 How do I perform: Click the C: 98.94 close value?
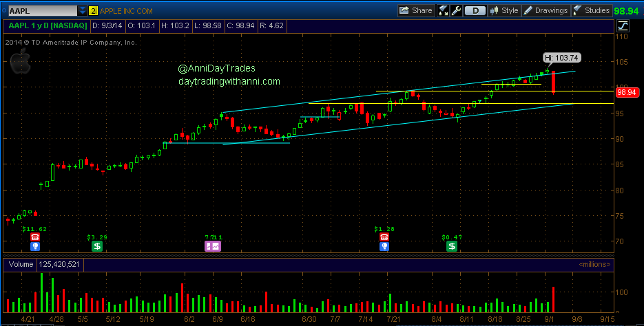242,26
